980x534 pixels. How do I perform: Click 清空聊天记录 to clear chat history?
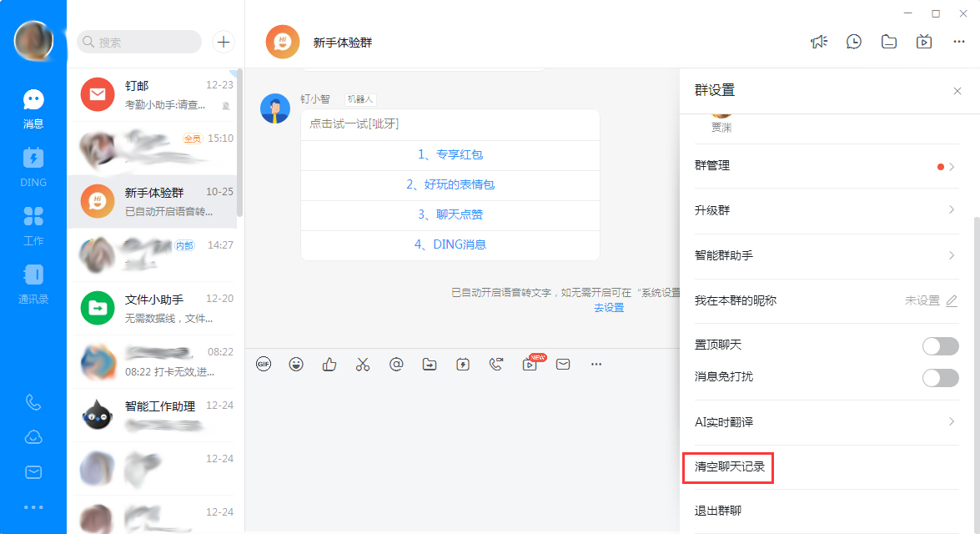click(727, 468)
